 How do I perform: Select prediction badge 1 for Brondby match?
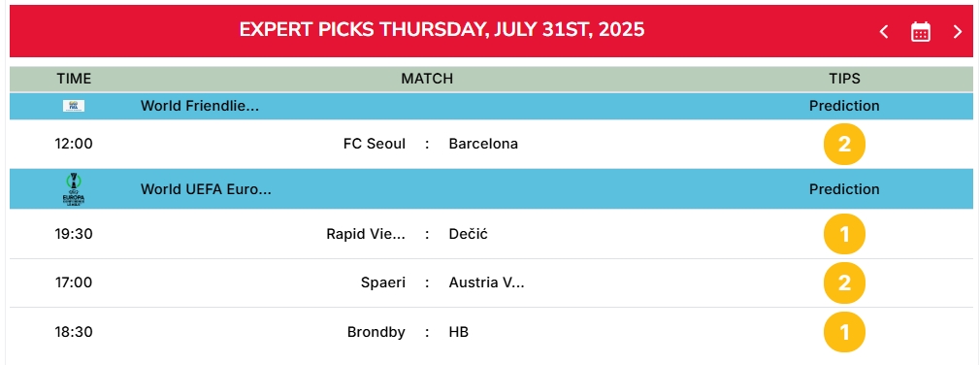tap(844, 332)
